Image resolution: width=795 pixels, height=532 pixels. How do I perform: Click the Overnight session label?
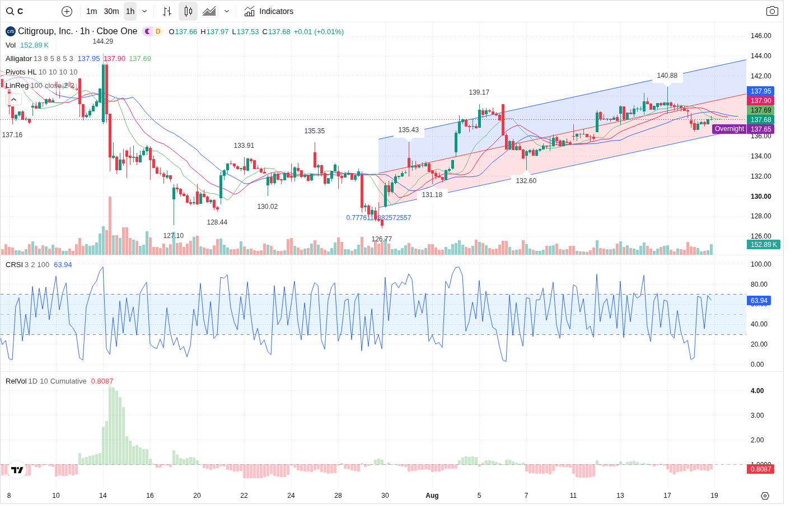[729, 129]
